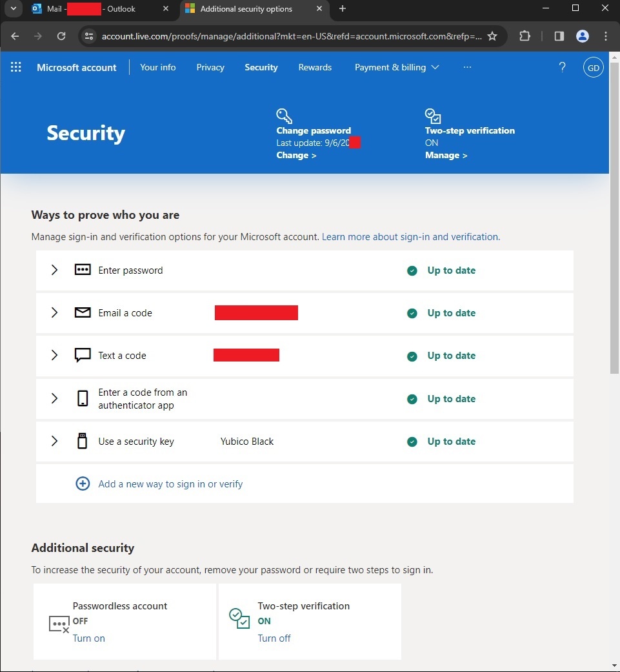Click the Passwordless account title
Image resolution: width=620 pixels, height=672 pixels.
pyautogui.click(x=120, y=606)
